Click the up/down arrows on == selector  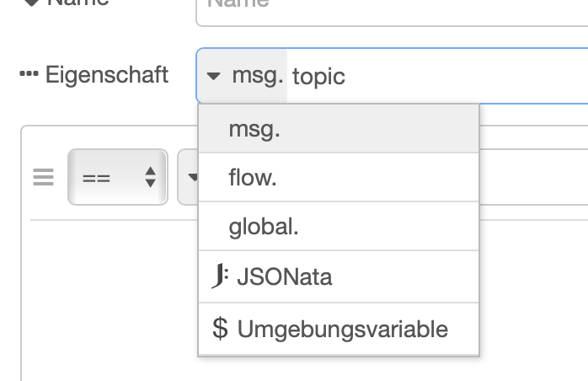[150, 177]
